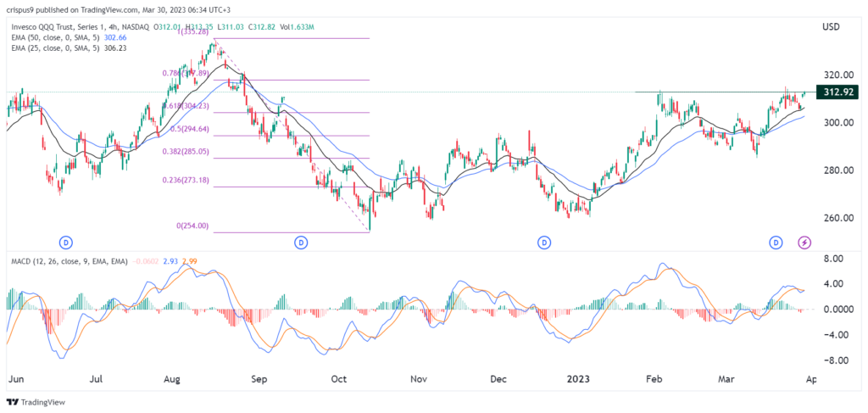The width and height of the screenshot is (868, 413).
Task: Click the Oct label on time axis
Action: pos(339,380)
